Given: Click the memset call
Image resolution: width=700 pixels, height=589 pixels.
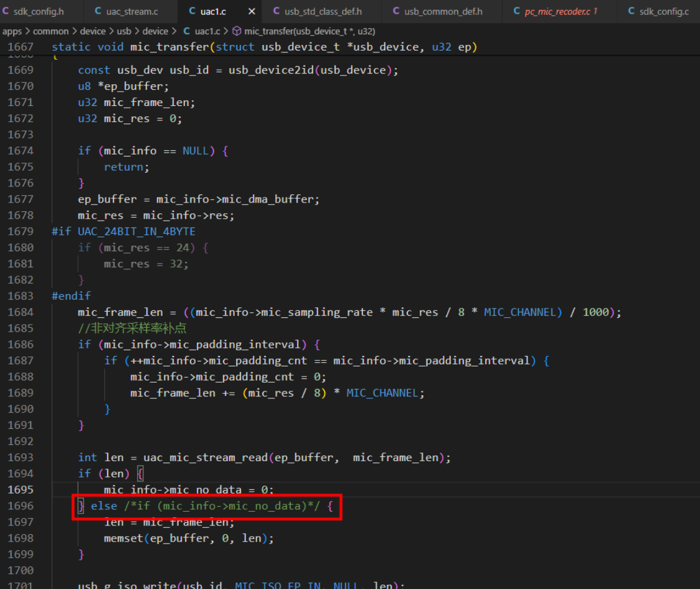Looking at the screenshot, I should tap(124, 538).
